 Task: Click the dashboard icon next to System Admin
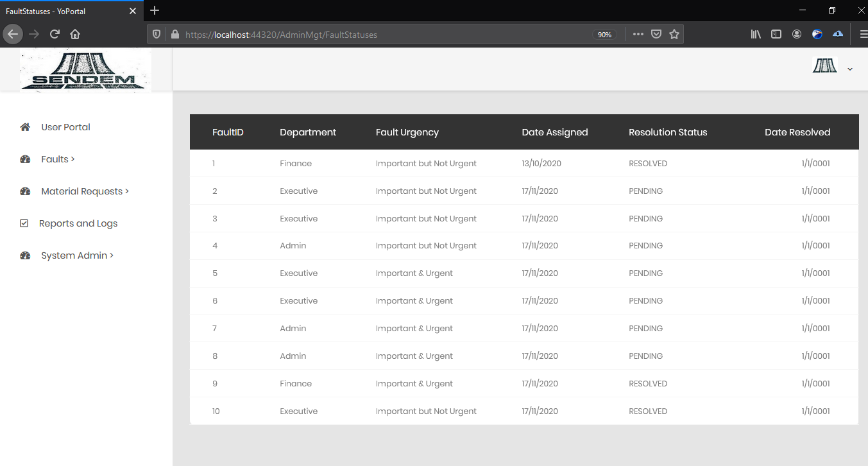(25, 255)
